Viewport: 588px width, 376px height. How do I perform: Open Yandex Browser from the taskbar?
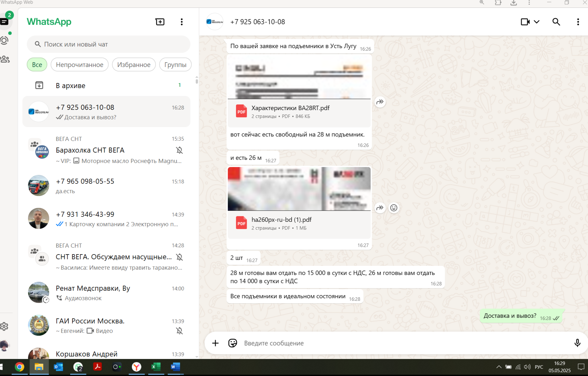tap(136, 367)
